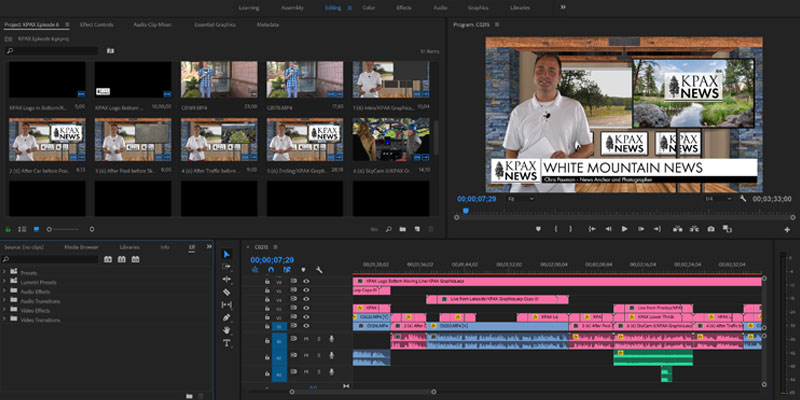Screen dimensions: 800x400
Task: Step forward one frame in Program monitor
Action: click(x=641, y=229)
